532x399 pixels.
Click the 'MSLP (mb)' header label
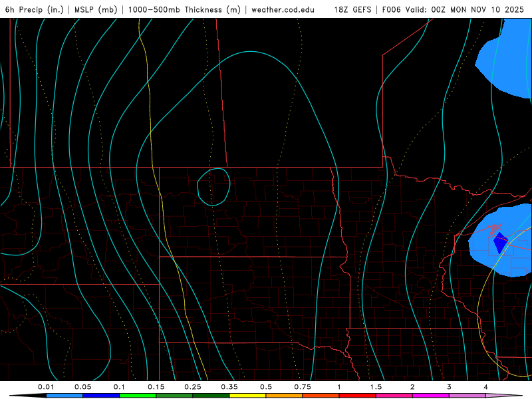pyautogui.click(x=95, y=9)
